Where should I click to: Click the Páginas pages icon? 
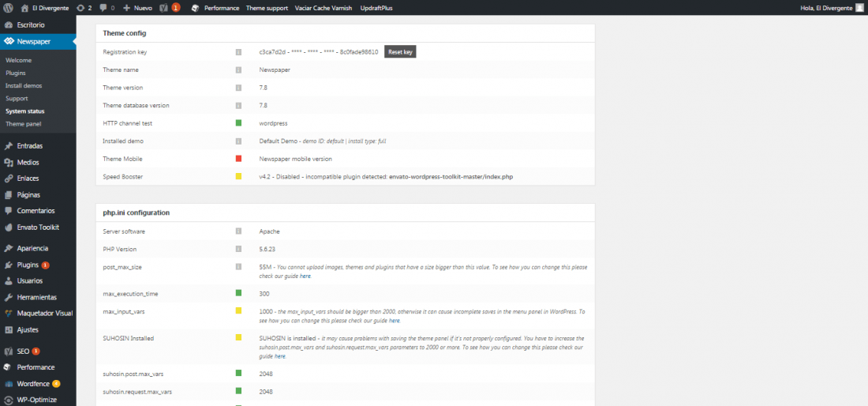pos(9,195)
